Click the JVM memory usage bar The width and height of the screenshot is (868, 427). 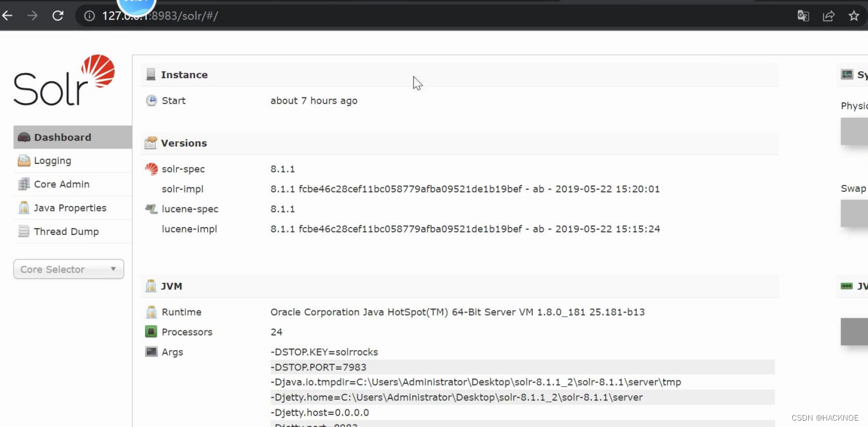[x=854, y=332]
